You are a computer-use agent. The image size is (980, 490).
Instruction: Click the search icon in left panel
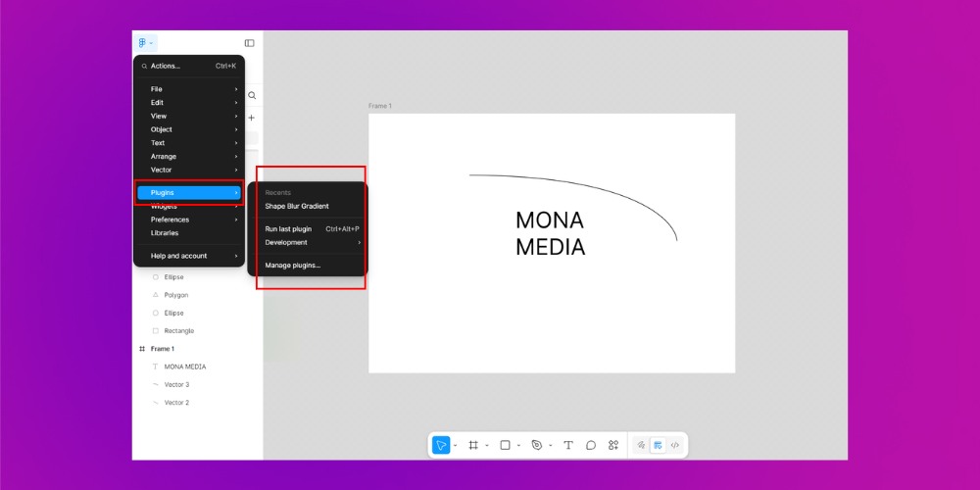click(x=252, y=96)
